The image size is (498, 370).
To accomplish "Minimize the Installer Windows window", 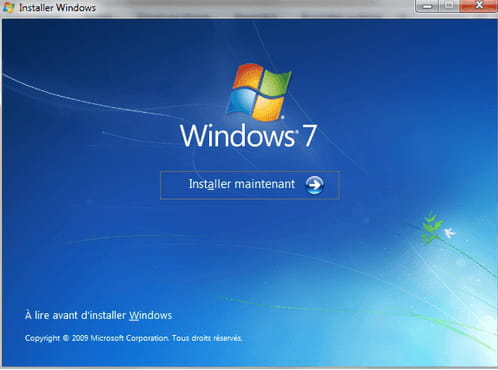I will click(427, 6).
